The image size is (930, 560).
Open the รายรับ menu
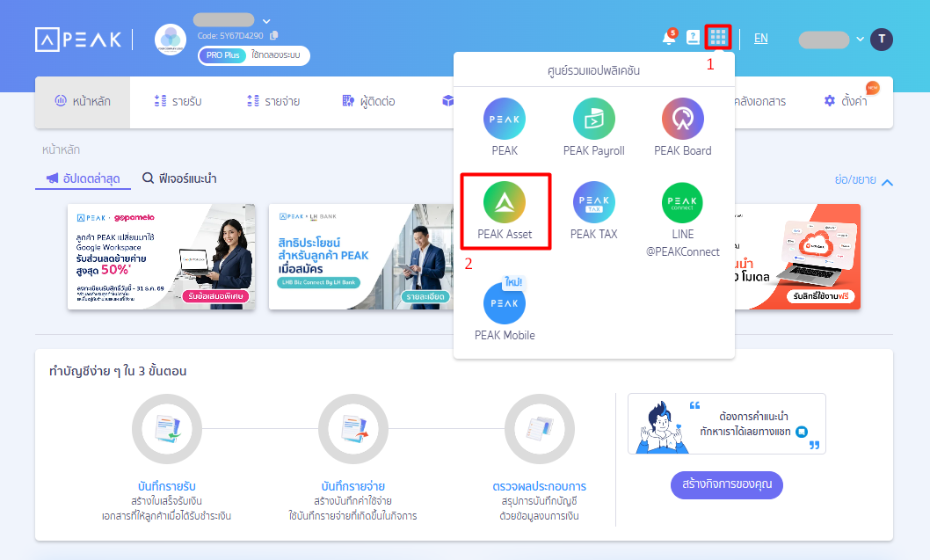[x=178, y=101]
